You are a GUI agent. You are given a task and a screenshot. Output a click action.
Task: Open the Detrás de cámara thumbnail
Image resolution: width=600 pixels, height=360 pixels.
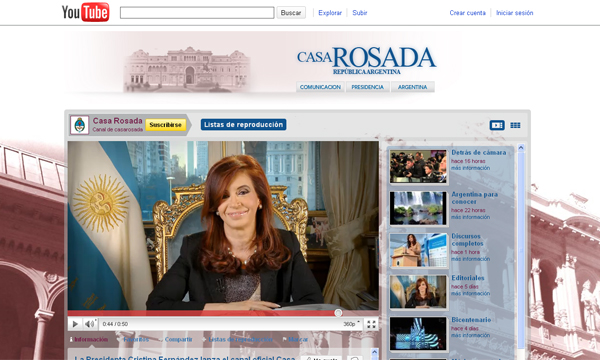[x=418, y=166]
